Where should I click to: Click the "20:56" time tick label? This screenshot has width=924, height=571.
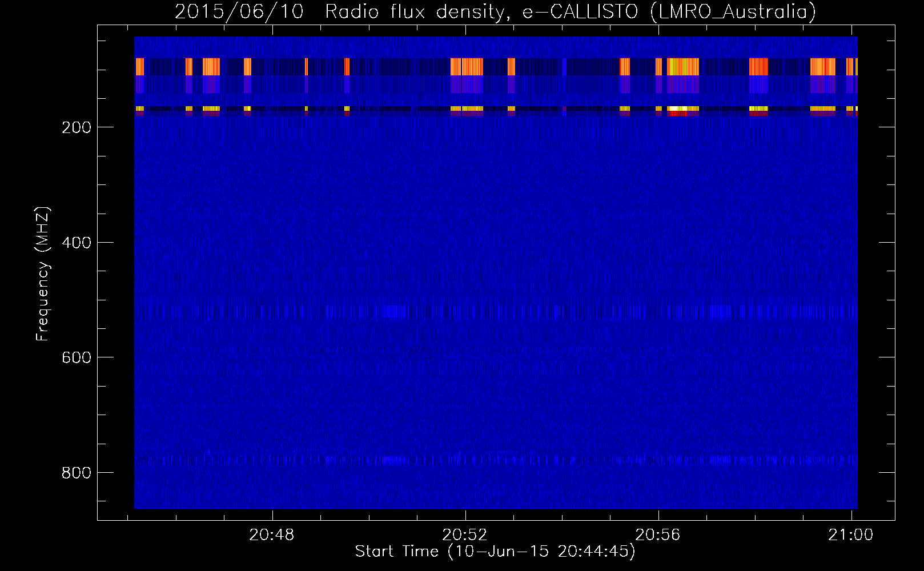click(658, 534)
